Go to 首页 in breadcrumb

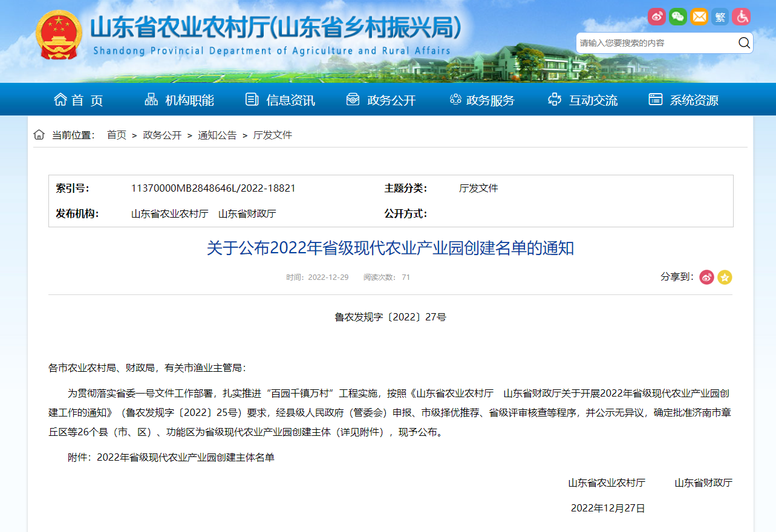117,135
